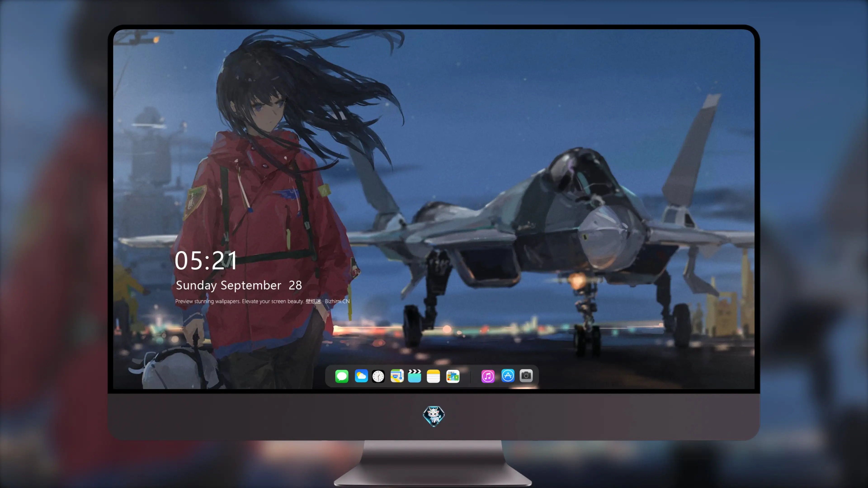Open the yellow Notes app
The width and height of the screenshot is (868, 488).
(x=433, y=376)
